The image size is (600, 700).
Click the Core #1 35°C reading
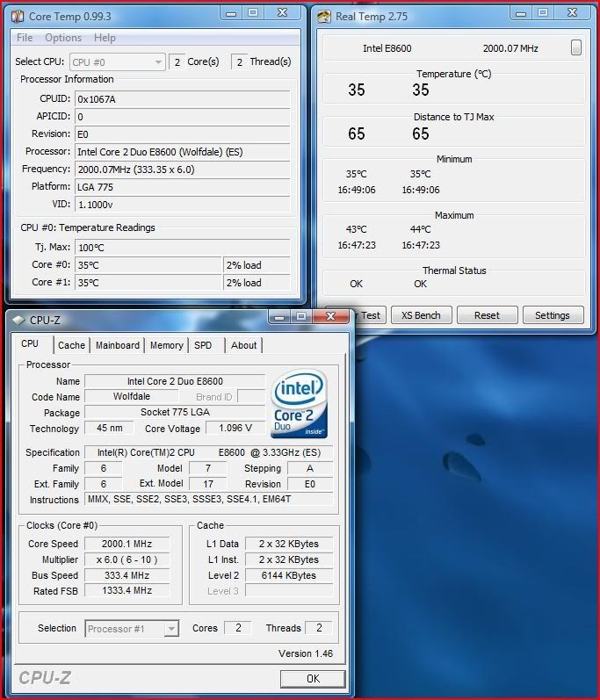tap(148, 283)
